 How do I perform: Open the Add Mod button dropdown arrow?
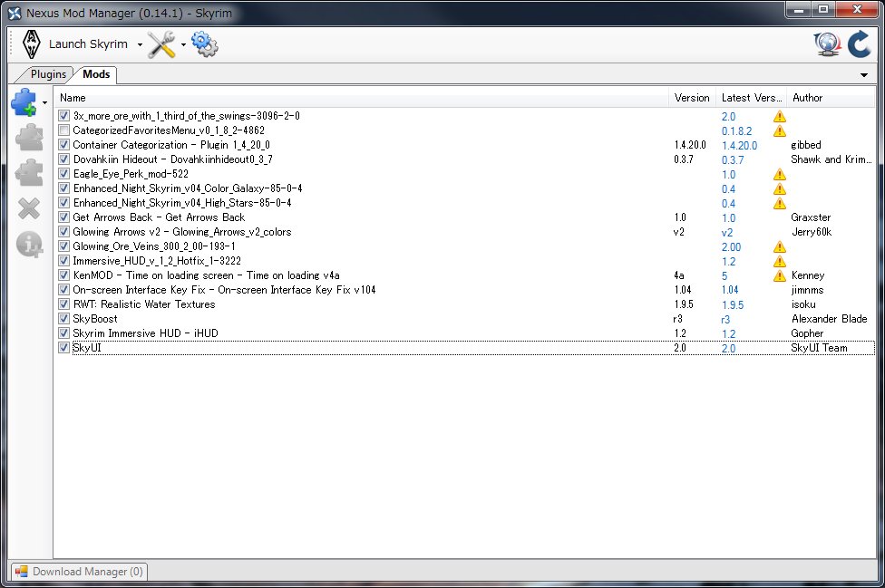tap(44, 102)
